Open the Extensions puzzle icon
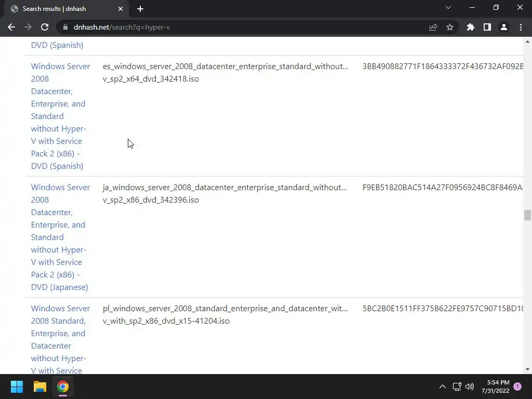The width and height of the screenshot is (532, 399). point(471,27)
